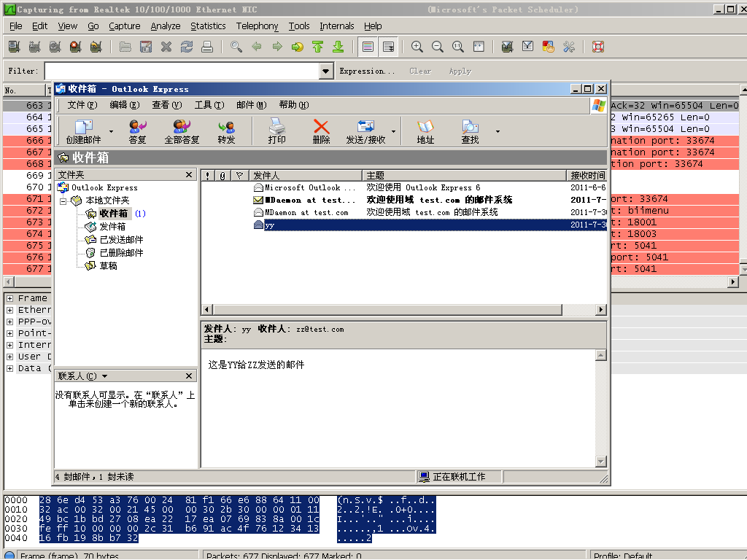Viewport: 747px width, 560px height.
Task: Close the Folders pane in Outlook Express
Action: pos(189,175)
